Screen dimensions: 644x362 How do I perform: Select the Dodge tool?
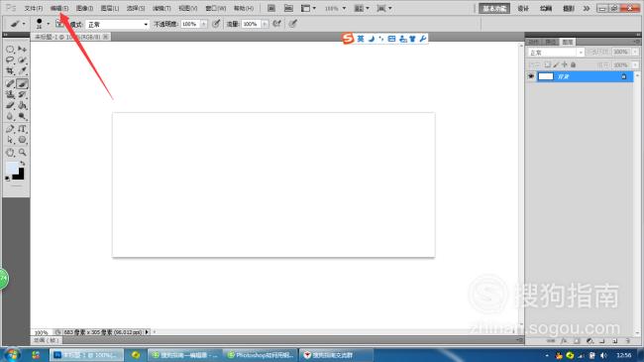tap(22, 116)
